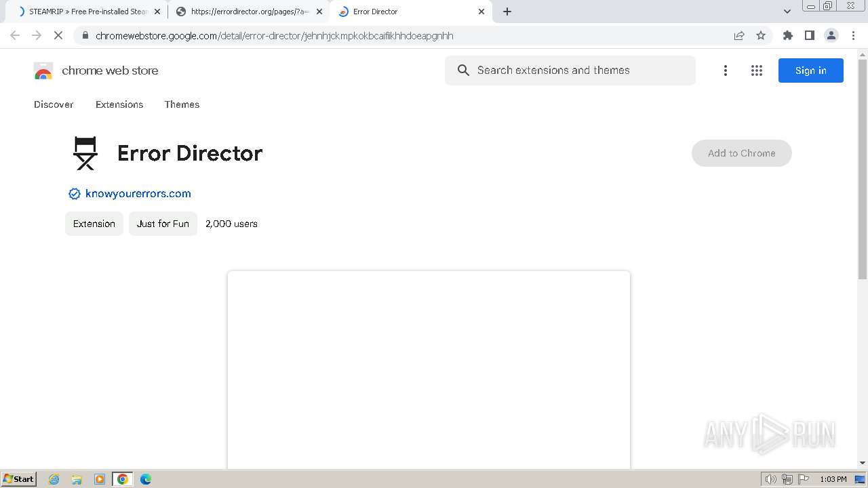Click the verified publisher badge icon
This screenshot has width=868, height=488.
[x=75, y=194]
